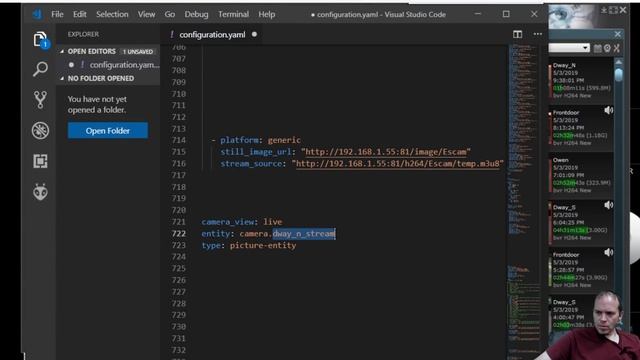This screenshot has height=360, width=640.
Task: Click the clips list scrollbar thumb
Action: tap(619, 75)
